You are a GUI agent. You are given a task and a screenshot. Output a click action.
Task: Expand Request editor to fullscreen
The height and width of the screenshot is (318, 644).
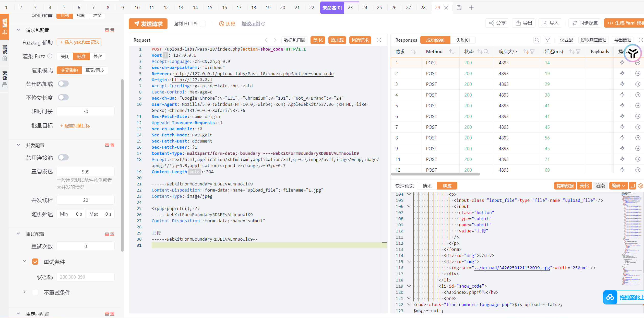(x=379, y=40)
